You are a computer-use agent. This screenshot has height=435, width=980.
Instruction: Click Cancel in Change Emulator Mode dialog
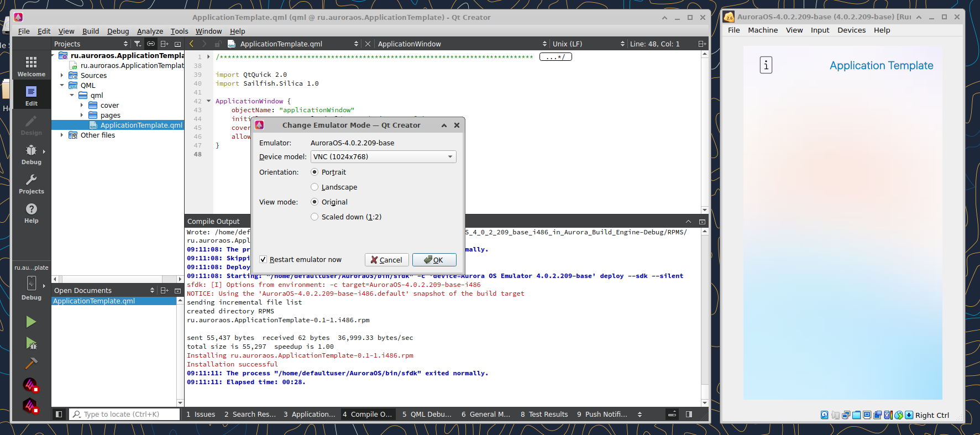(x=387, y=260)
